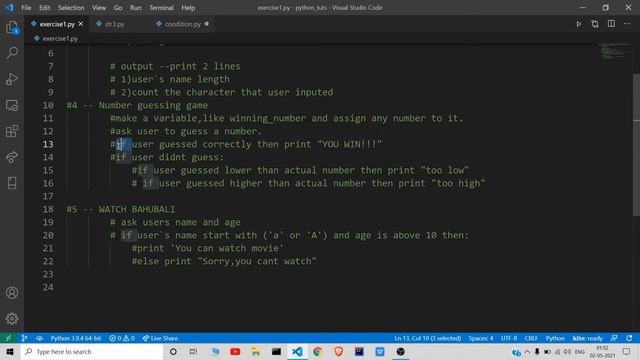Click the exercise1.py breadcrumb
Image resolution: width=640 pixels, height=360 pixels.
60,38
